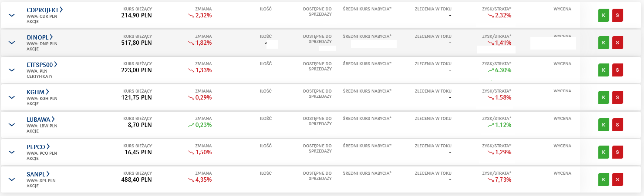Screen dimensions: 644x196
Task: Select green K buy button for PEPCO
Action: 604,152
